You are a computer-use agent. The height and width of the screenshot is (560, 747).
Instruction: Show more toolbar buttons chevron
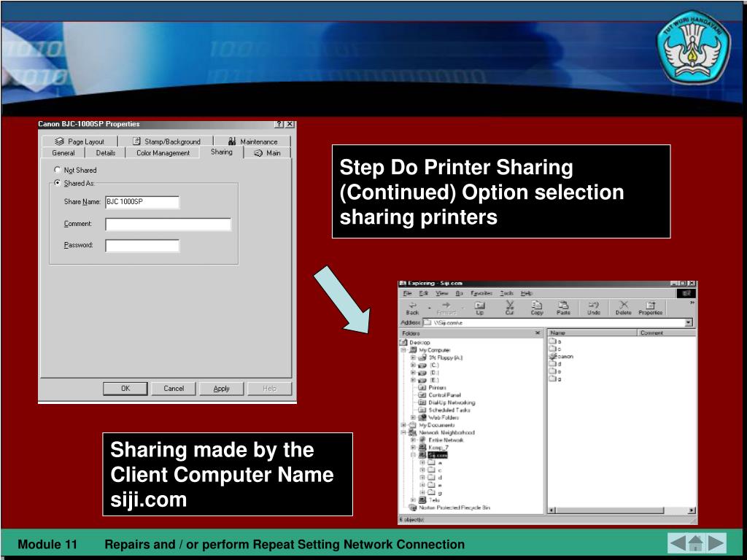692,303
